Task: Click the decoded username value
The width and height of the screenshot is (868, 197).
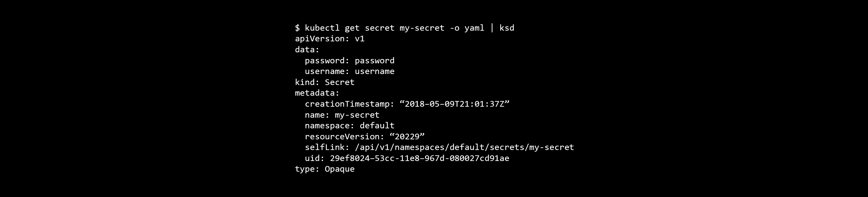Action: (375, 71)
